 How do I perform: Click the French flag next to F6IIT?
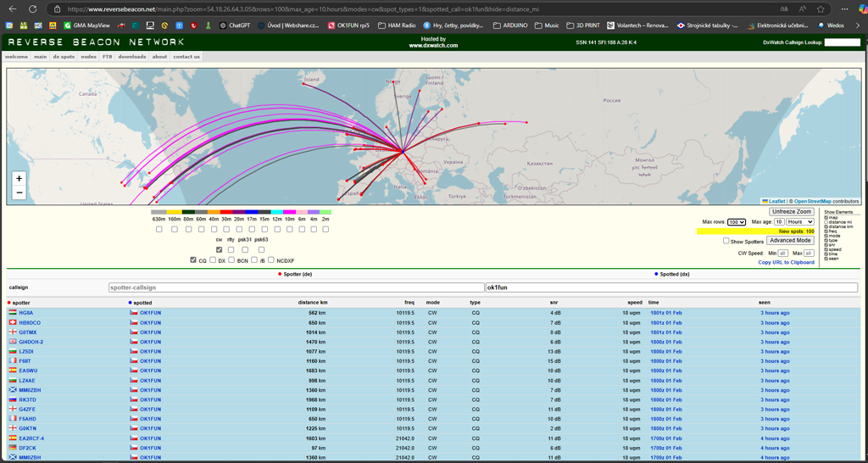click(12, 360)
